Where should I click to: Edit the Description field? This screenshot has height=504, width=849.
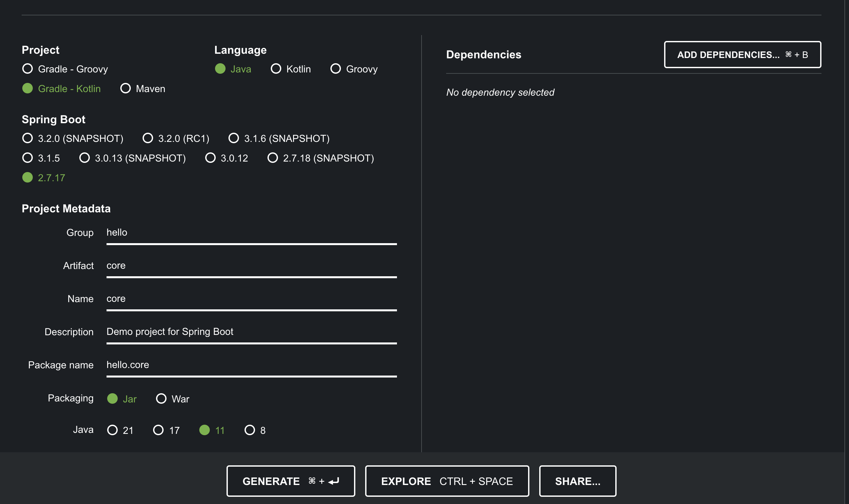click(x=251, y=332)
